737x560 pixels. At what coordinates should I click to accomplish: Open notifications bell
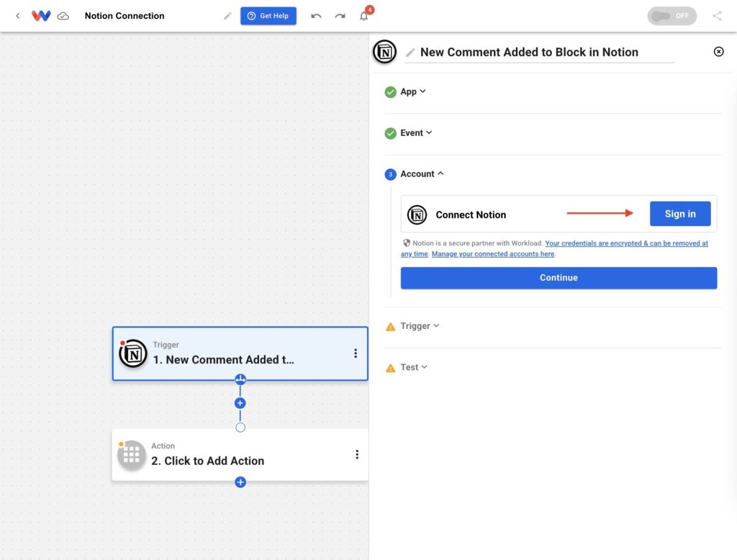[363, 16]
